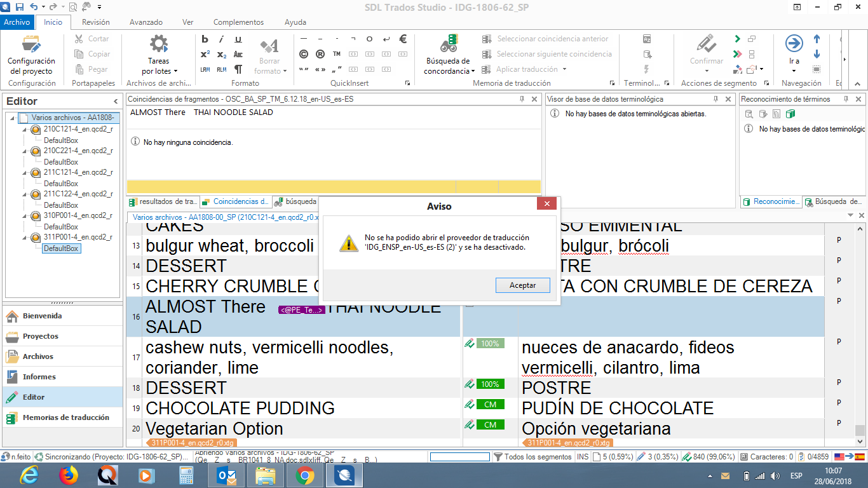Open Proyectos view
This screenshot has height=488, width=868.
click(x=62, y=336)
